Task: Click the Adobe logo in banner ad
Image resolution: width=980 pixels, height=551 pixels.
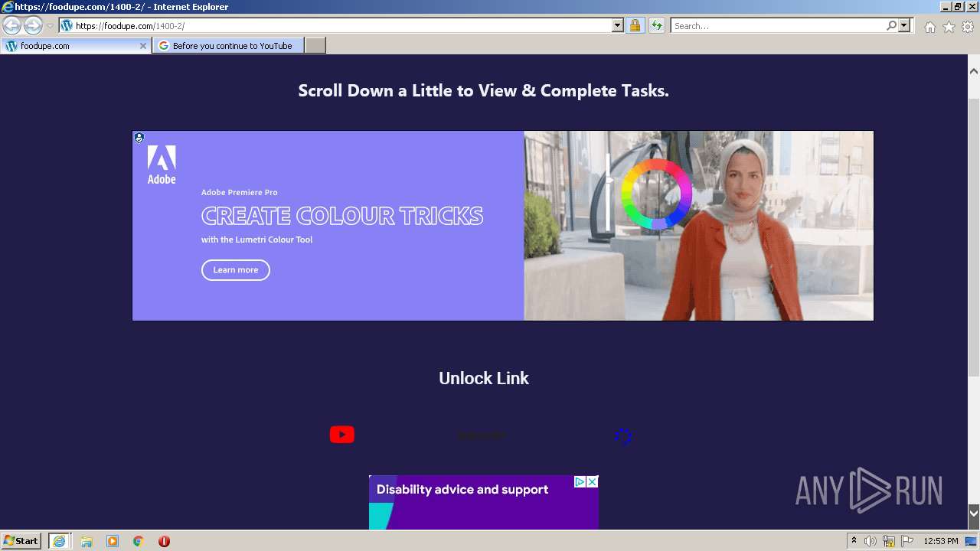Action: click(x=162, y=165)
